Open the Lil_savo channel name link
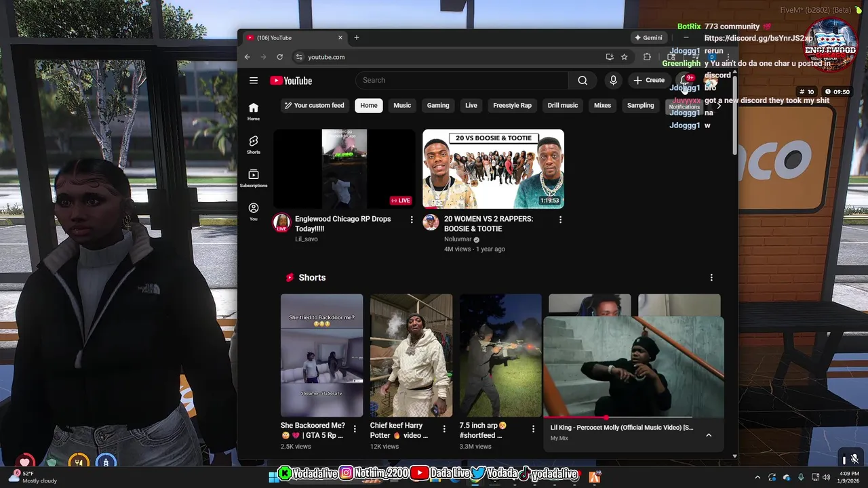868x488 pixels. (x=307, y=239)
